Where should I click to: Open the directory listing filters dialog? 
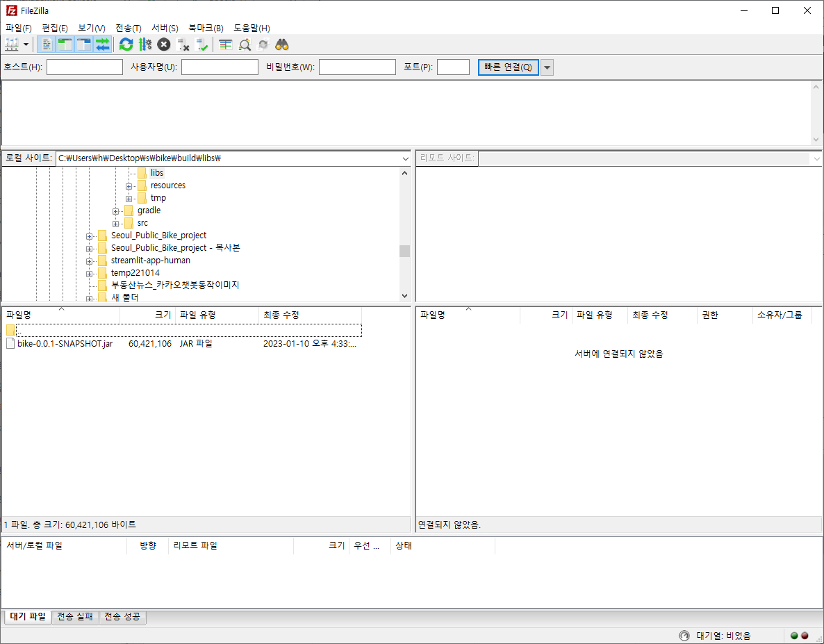pyautogui.click(x=225, y=44)
